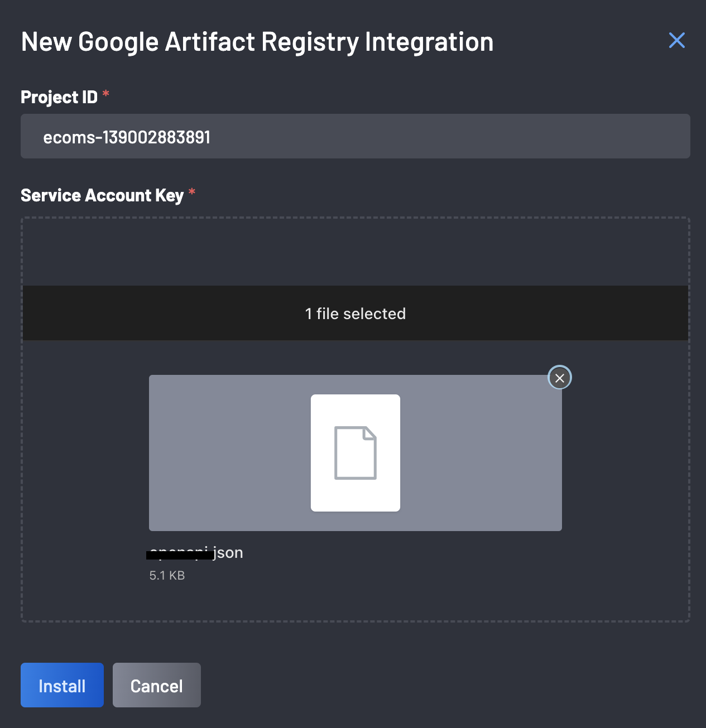This screenshot has width=706, height=728.
Task: Remove the selected JSON key file
Action: click(x=560, y=378)
